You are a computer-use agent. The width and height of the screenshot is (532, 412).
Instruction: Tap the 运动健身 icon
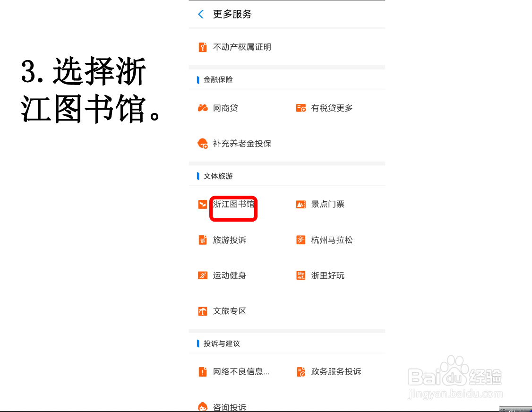point(203,275)
